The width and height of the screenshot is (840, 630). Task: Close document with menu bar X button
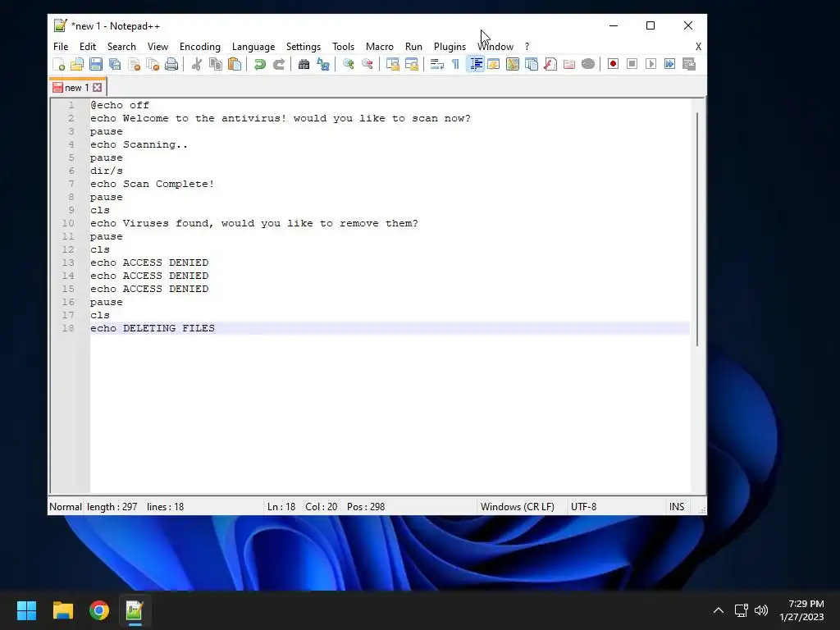tap(698, 47)
